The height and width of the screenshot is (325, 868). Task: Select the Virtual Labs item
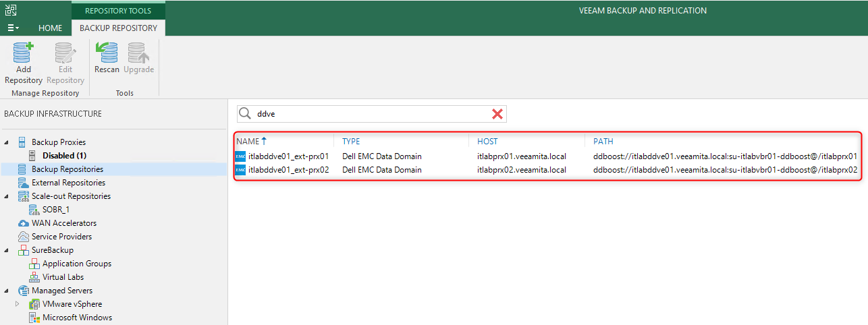[x=63, y=277]
